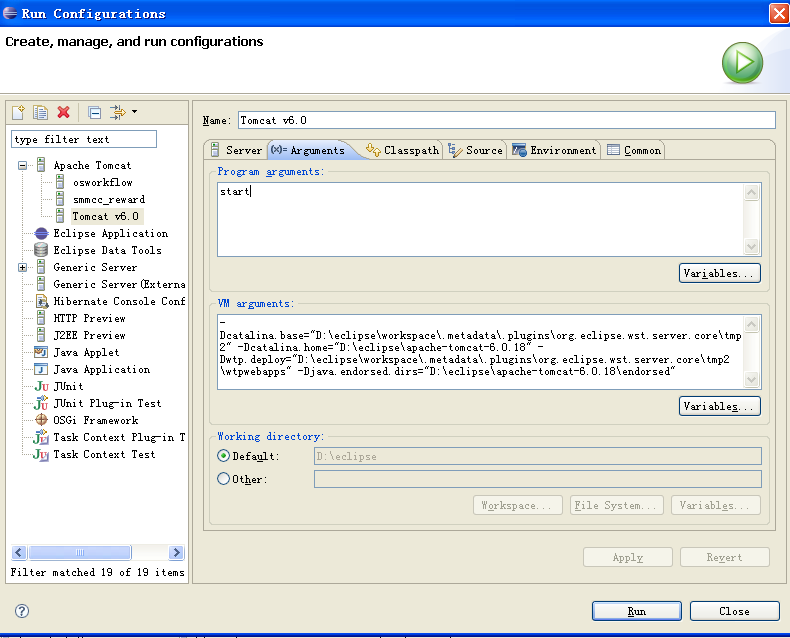Click Program arguments scrollbar up arrow
The width and height of the screenshot is (790, 638).
(x=751, y=193)
